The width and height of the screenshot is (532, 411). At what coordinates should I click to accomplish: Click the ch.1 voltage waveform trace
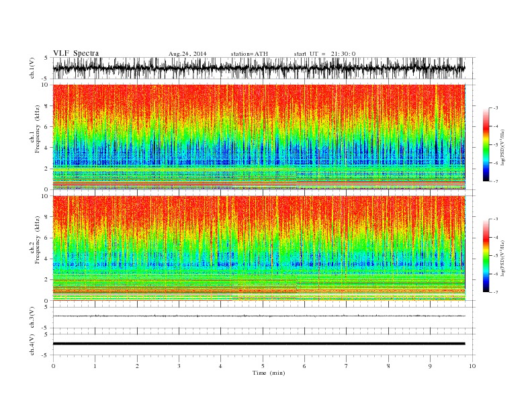pos(259,68)
